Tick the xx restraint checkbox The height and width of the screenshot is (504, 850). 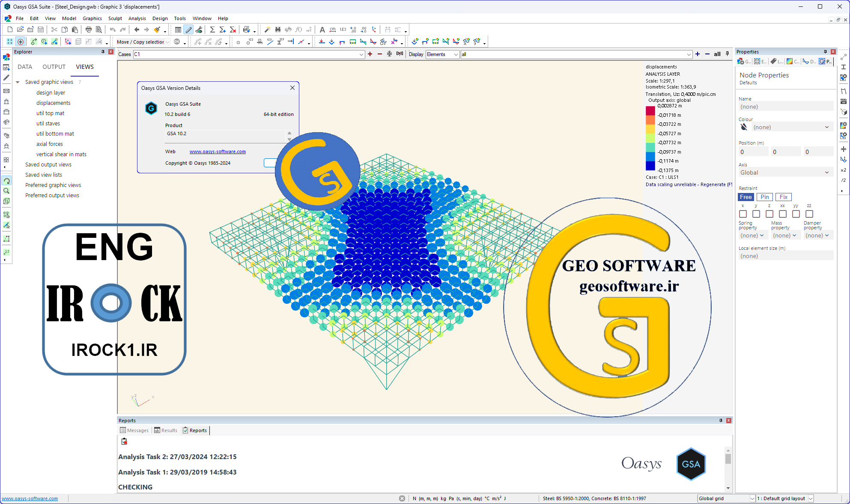783,214
